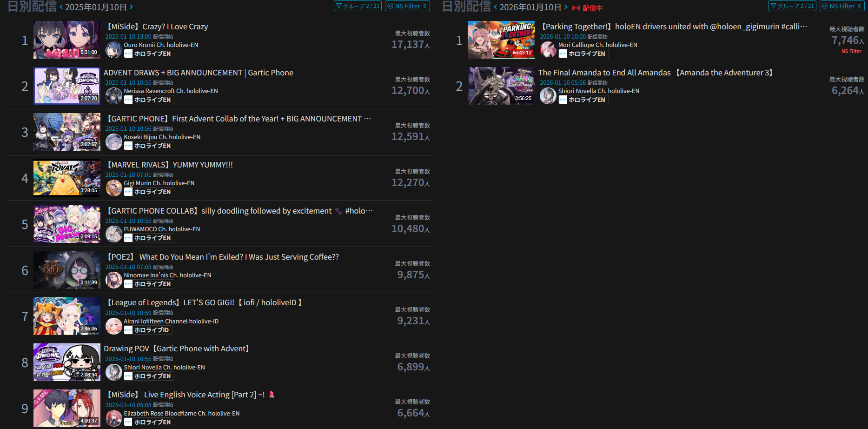Click the logo in FUWAMOCO's ホロライブEN tag

(x=128, y=238)
